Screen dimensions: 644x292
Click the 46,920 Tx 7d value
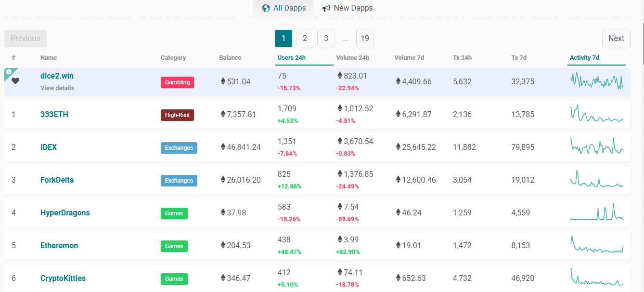tap(523, 279)
